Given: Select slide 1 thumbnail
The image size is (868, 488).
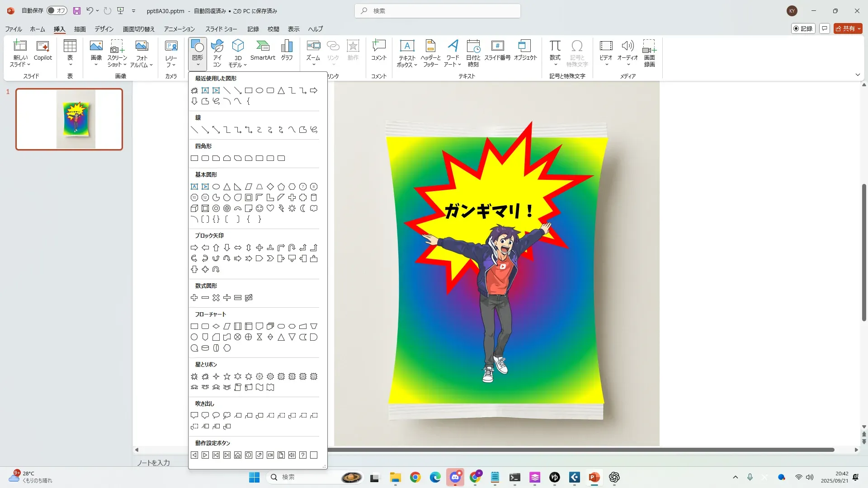Looking at the screenshot, I should [x=69, y=119].
